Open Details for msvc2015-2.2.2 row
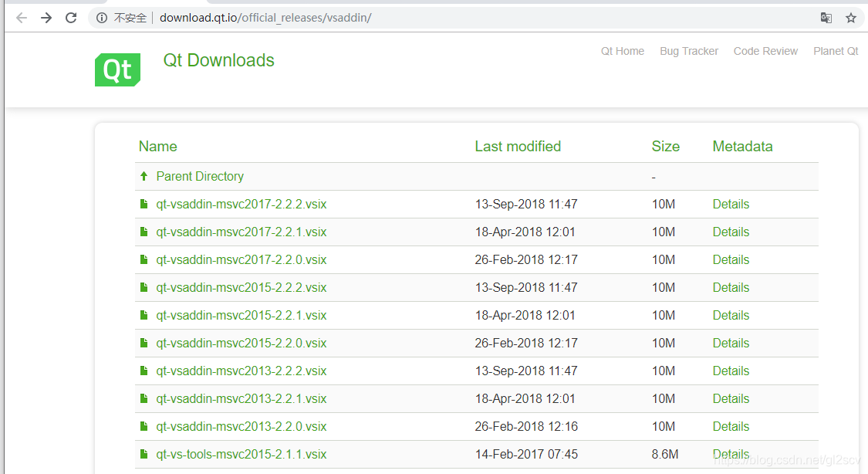 731,287
